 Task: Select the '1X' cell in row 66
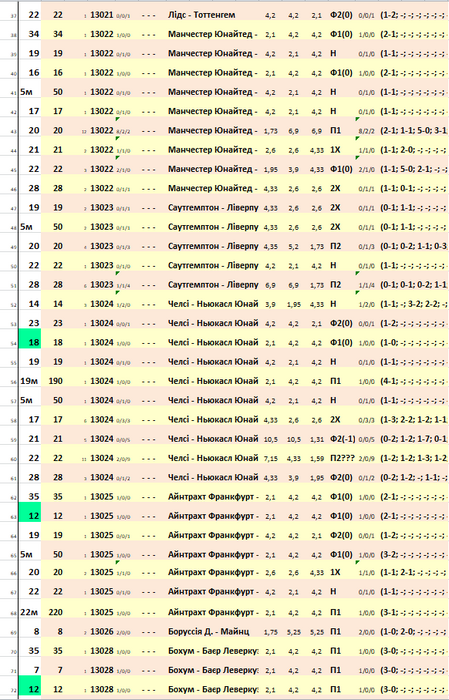pos(335,572)
